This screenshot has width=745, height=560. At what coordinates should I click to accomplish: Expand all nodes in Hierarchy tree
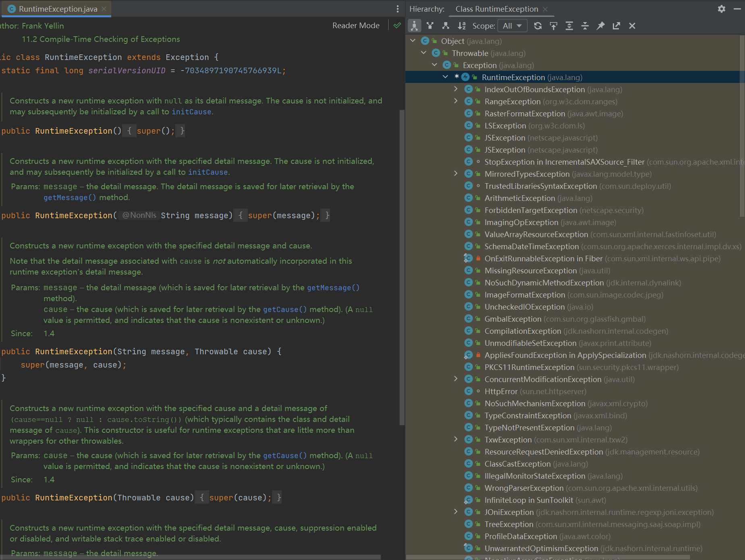coord(569,26)
